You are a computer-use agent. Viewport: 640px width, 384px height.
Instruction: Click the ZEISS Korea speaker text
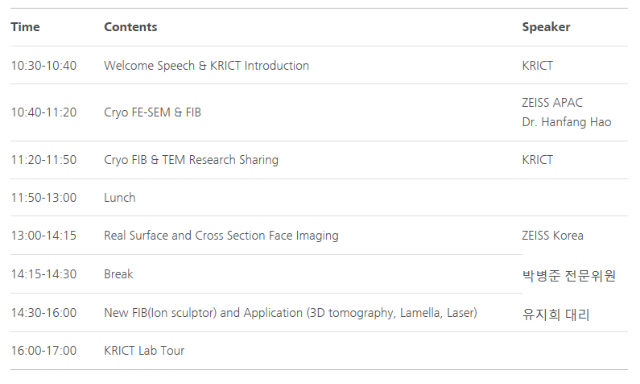[552, 235]
